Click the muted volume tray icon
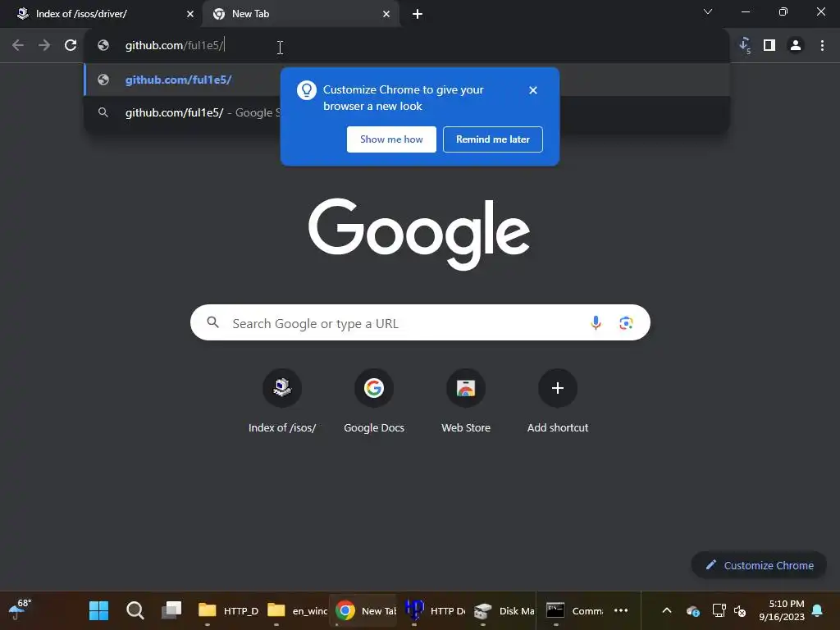Screen dimensions: 840x630 [x=740, y=610]
